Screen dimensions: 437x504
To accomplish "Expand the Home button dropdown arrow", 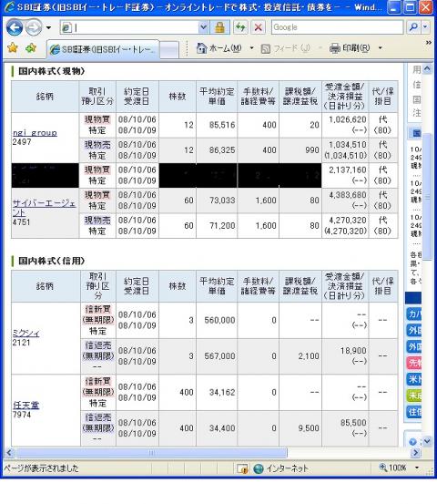I will [252, 48].
